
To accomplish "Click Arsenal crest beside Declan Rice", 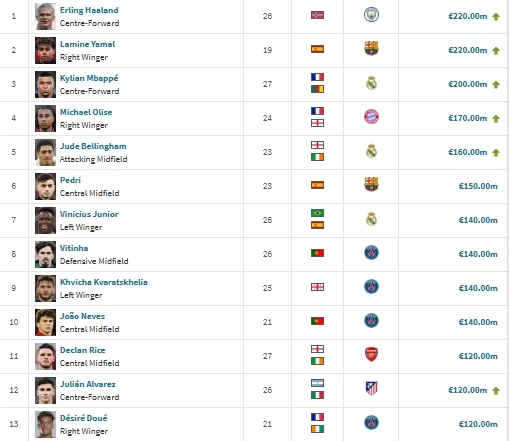I will coord(371,355).
